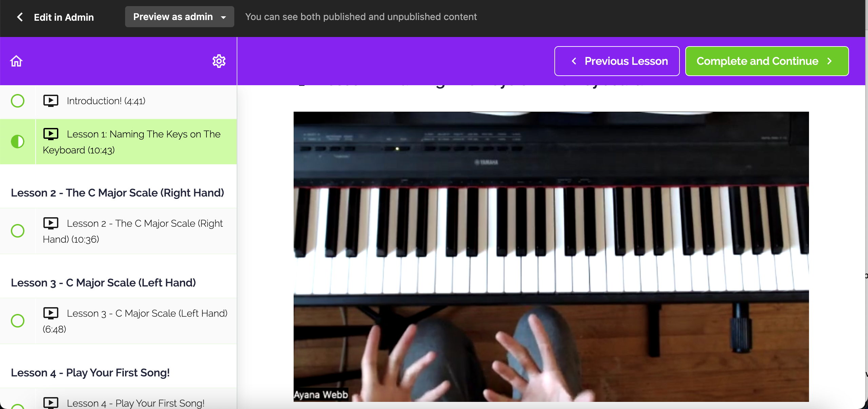Click the video icon for Lesson 3 Left Hand
The image size is (868, 409).
click(x=51, y=313)
